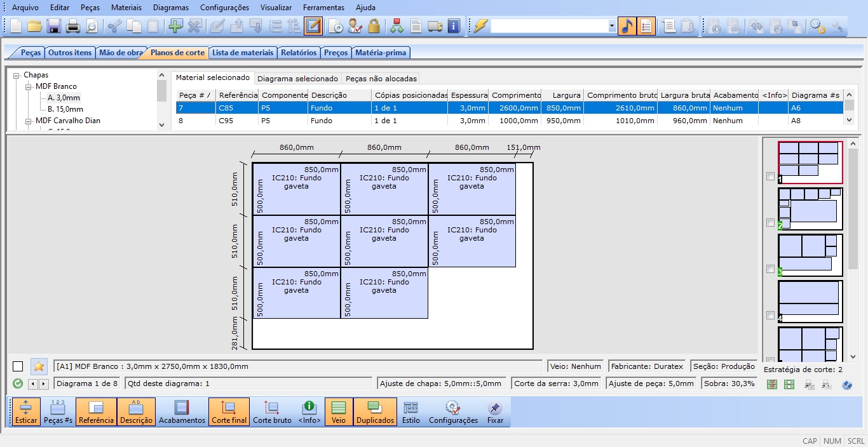Switch to the Lista de materiais tab

coord(243,53)
